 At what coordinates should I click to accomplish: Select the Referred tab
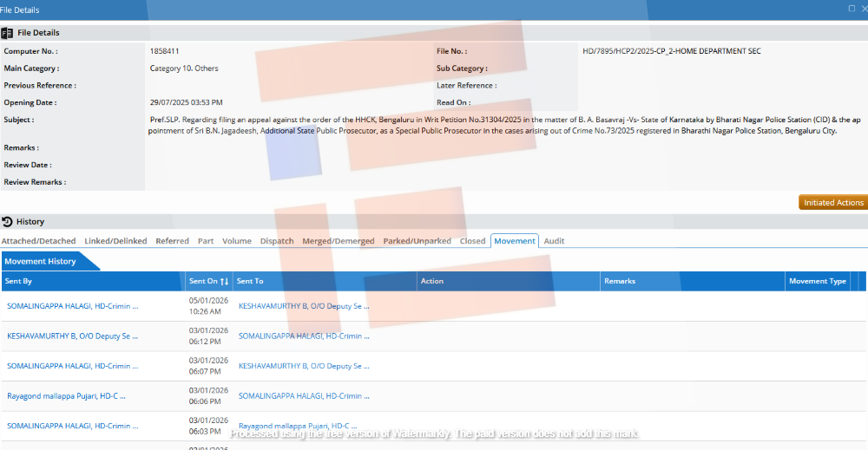pyautogui.click(x=172, y=241)
